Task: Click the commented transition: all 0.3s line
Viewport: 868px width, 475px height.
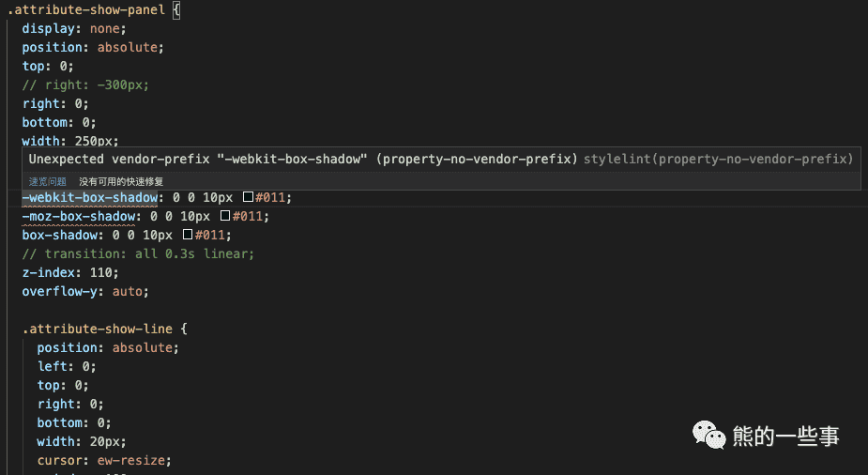Action: point(138,253)
